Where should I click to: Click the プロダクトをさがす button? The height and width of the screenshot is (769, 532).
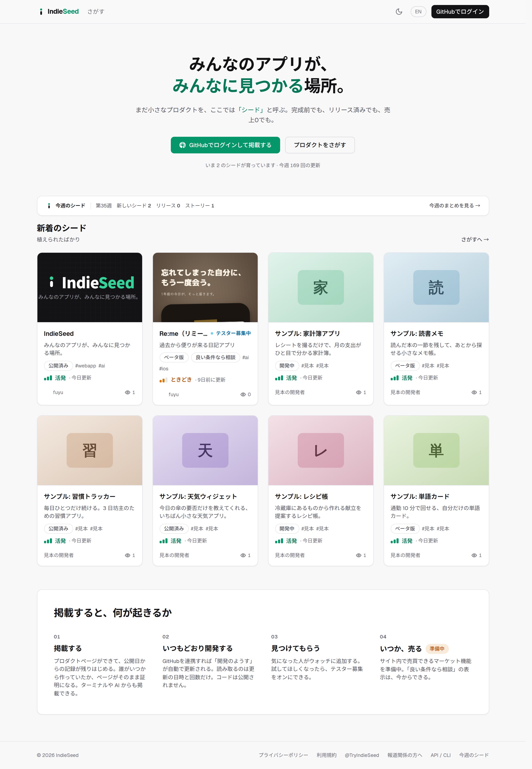(320, 145)
